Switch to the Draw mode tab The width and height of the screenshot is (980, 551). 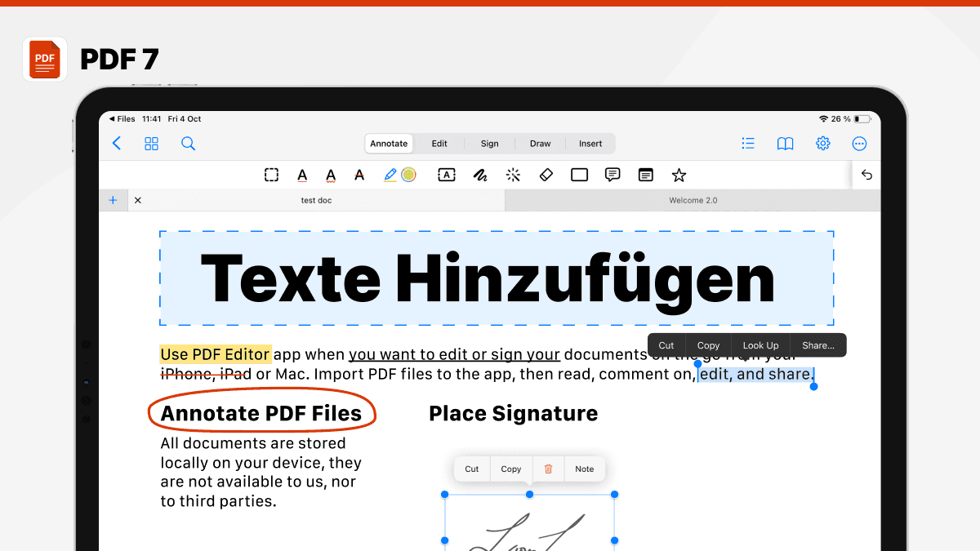(541, 144)
